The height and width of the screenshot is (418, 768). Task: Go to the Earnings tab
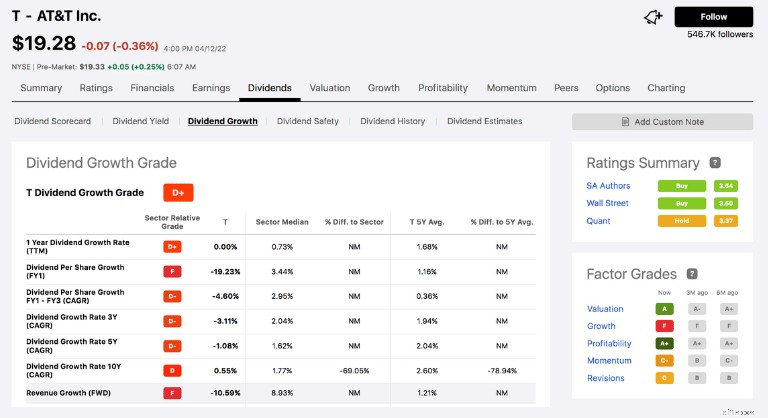click(x=211, y=88)
